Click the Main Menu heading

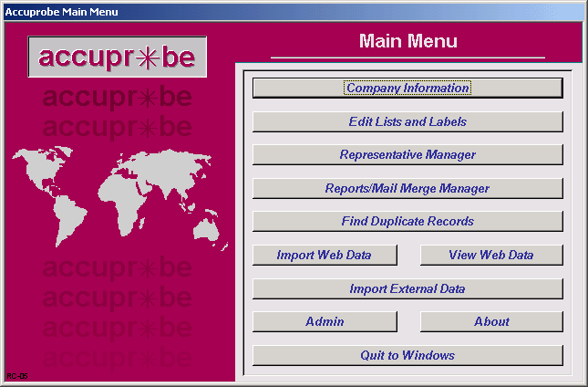408,41
